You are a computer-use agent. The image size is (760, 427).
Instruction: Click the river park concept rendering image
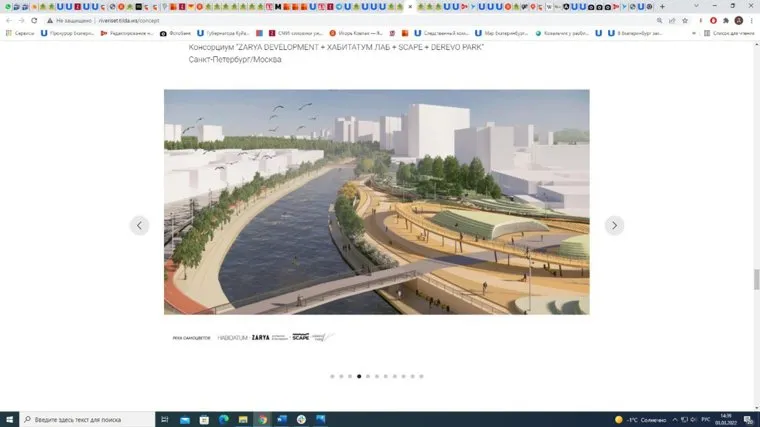(x=376, y=202)
